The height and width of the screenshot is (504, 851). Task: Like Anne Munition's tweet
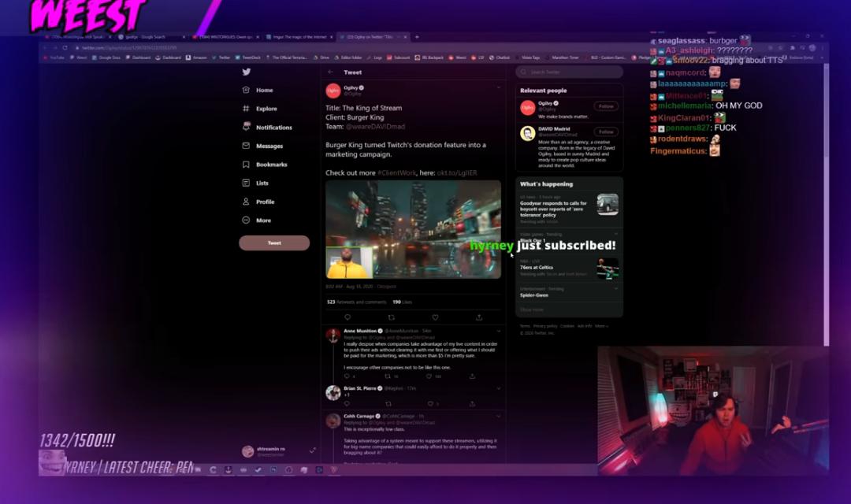429,376
